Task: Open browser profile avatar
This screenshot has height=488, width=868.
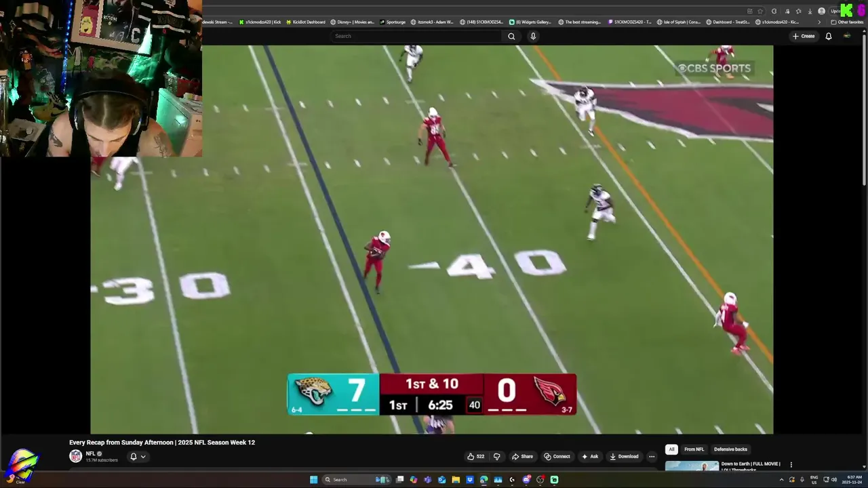Action: coord(822,11)
